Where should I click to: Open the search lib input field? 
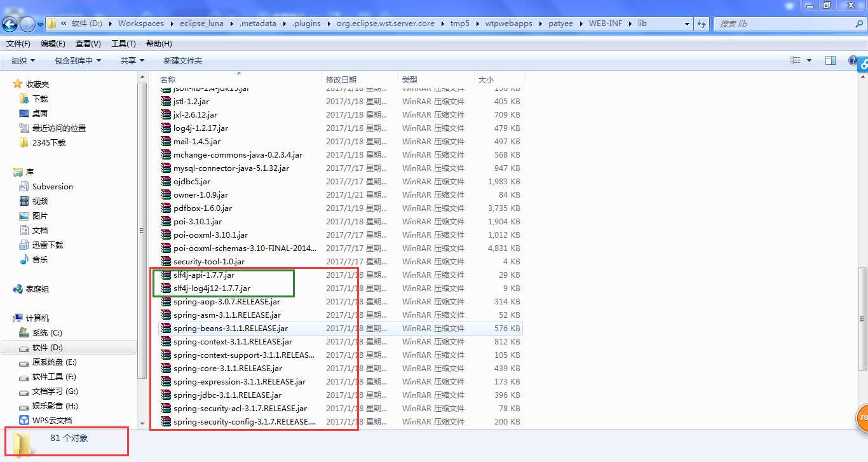(790, 24)
